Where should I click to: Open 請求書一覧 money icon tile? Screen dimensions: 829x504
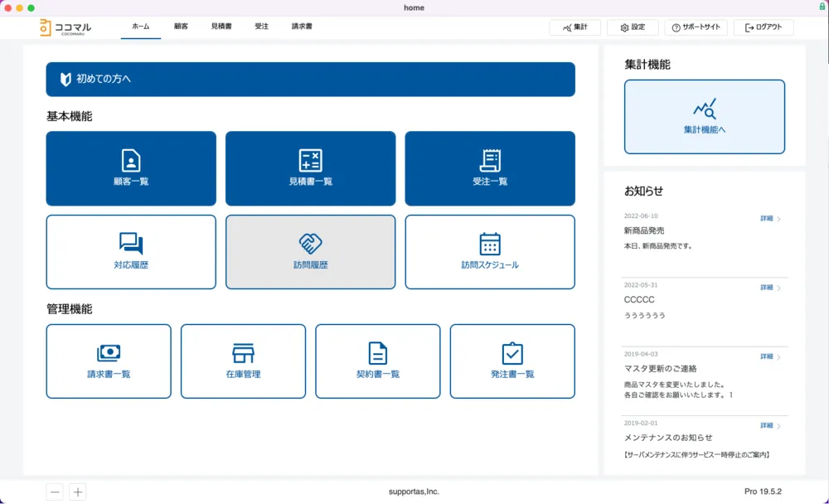pyautogui.click(x=109, y=361)
